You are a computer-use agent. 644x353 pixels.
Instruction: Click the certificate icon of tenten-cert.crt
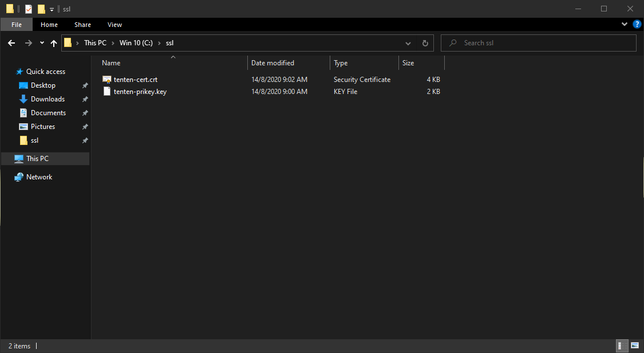(107, 79)
